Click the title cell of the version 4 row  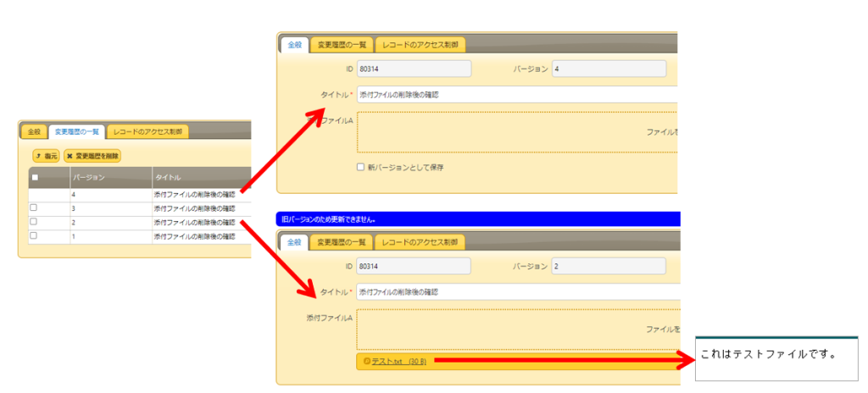point(202,195)
